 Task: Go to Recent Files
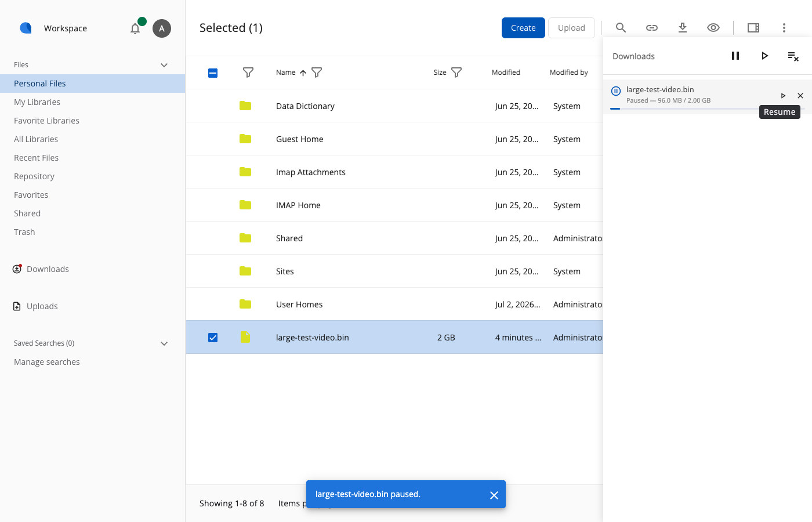(36, 158)
